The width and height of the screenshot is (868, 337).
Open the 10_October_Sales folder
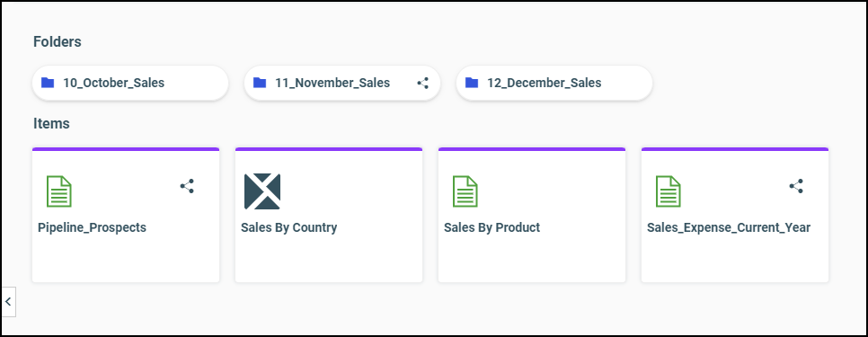130,83
